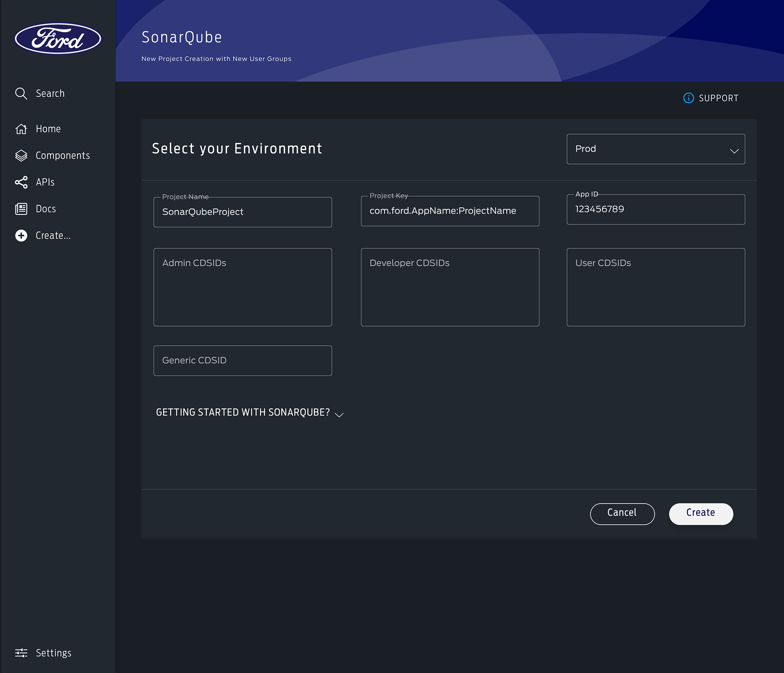Click the App ID input field
784x673 pixels.
656,209
